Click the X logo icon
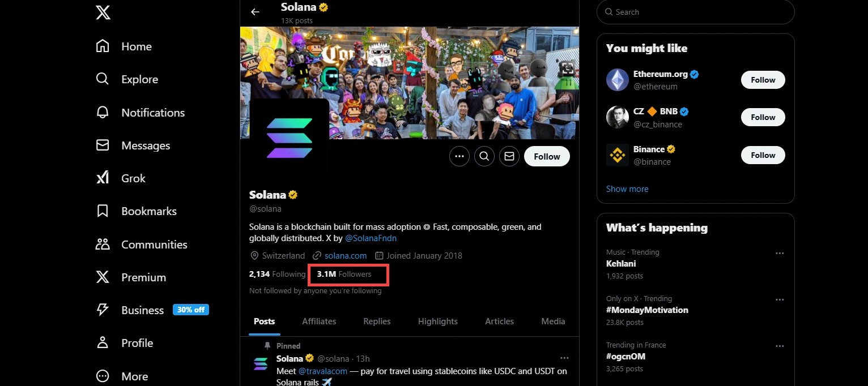 (x=103, y=12)
